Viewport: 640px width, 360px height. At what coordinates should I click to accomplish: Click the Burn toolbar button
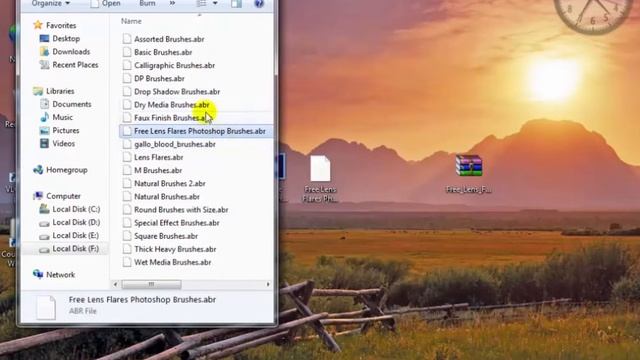(x=147, y=3)
